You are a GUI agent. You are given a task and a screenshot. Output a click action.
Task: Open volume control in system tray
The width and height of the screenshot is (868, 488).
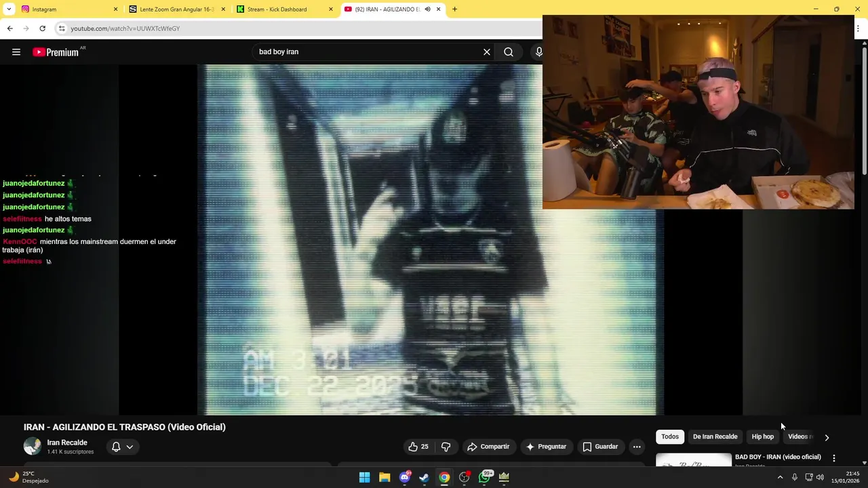click(820, 477)
